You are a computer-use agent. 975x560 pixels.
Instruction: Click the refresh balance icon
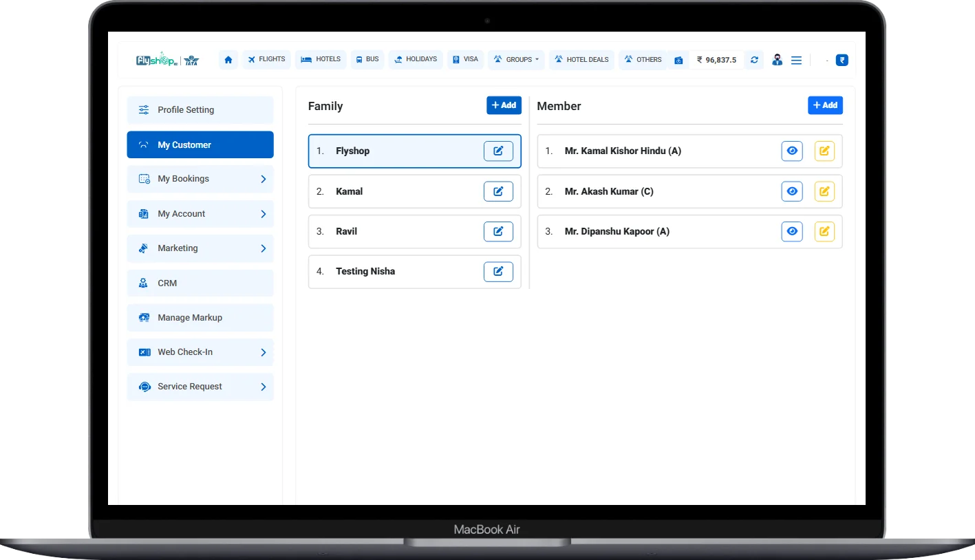coord(754,60)
